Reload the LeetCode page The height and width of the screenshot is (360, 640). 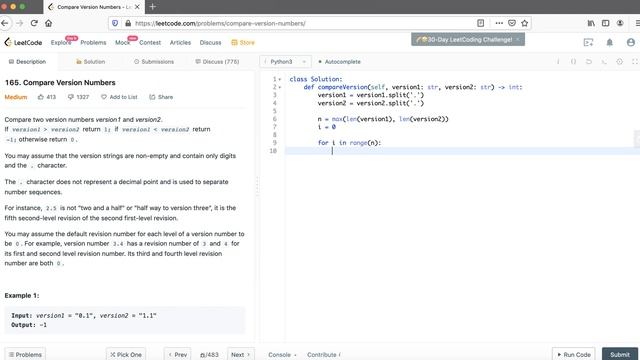pos(34,23)
